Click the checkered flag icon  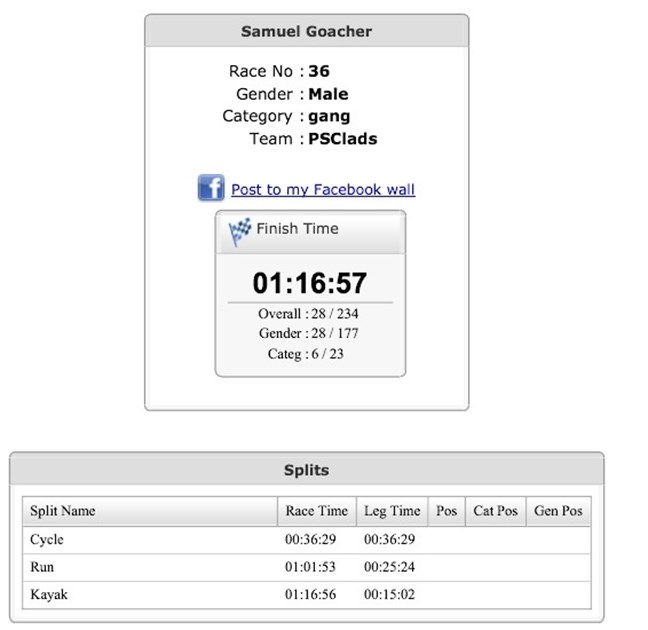tap(240, 231)
